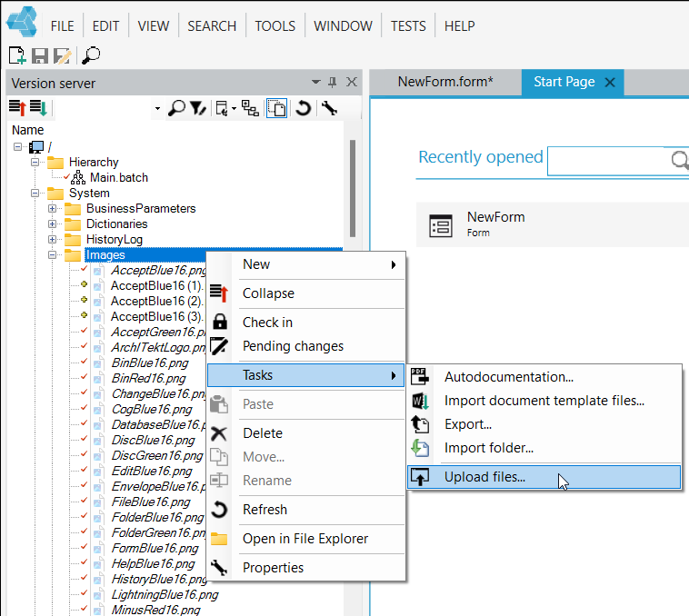Click the save-and-edit pencil toolbar icon

(x=63, y=55)
